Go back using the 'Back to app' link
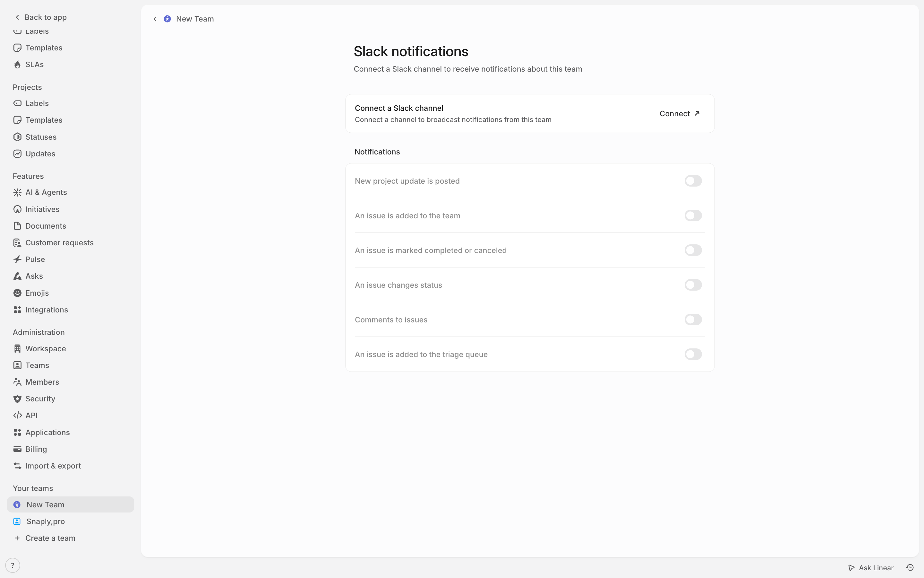The width and height of the screenshot is (924, 578). pyautogui.click(x=41, y=17)
